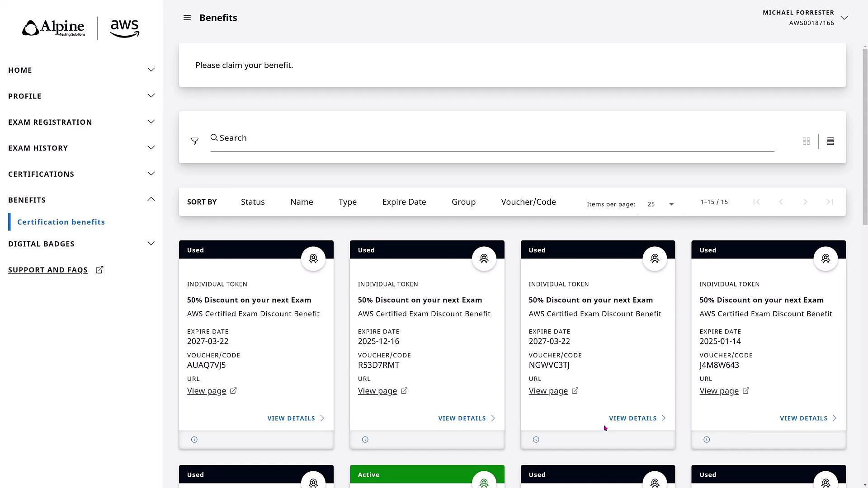
Task: Click the Search input field
Action: (x=492, y=138)
